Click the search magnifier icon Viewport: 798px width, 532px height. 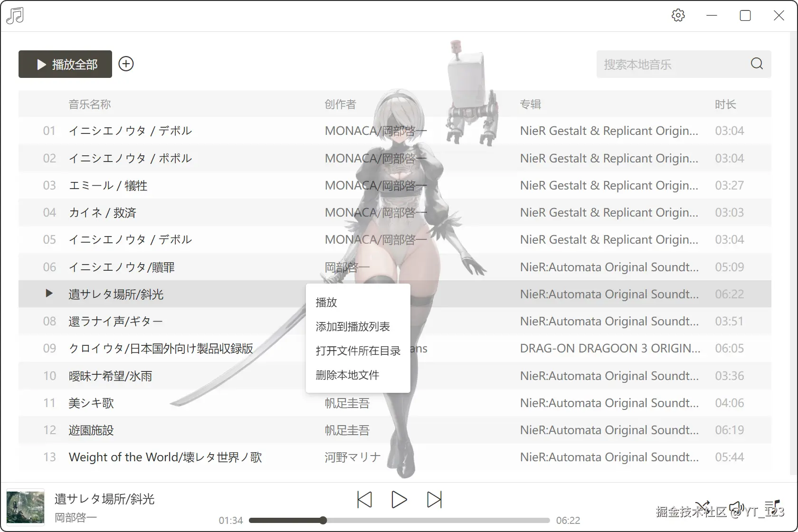(x=756, y=63)
